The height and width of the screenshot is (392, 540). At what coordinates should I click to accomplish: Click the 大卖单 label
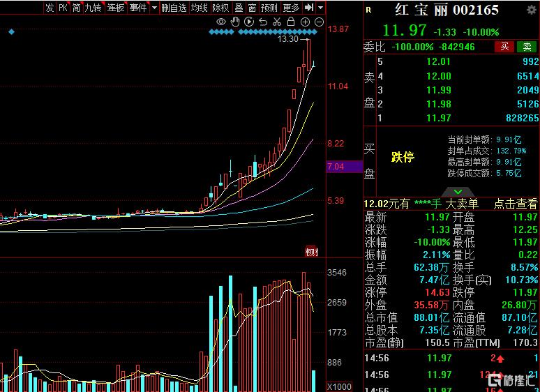tap(462, 204)
